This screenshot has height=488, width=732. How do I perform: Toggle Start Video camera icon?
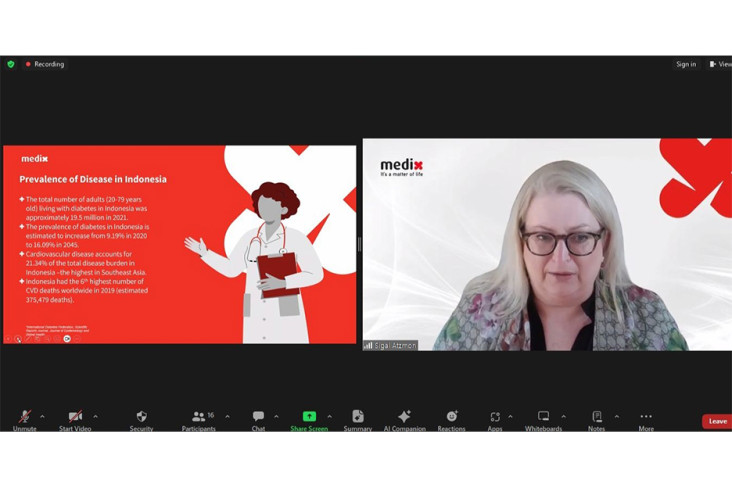coord(75,416)
